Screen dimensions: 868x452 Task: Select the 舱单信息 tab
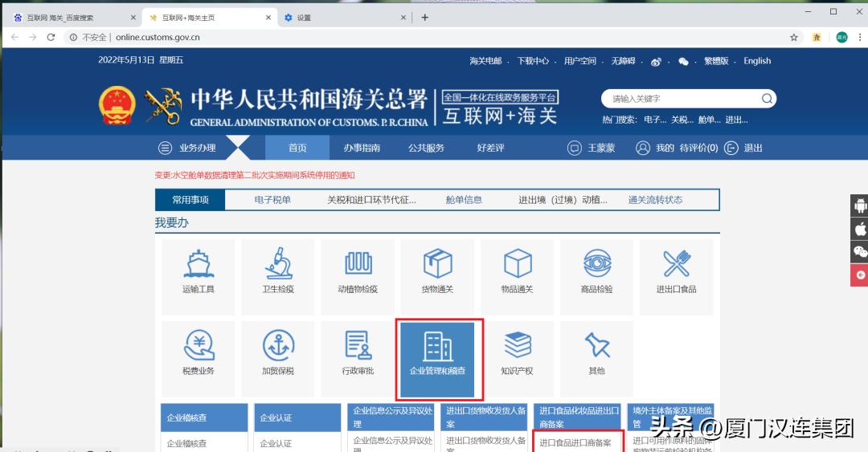[464, 200]
